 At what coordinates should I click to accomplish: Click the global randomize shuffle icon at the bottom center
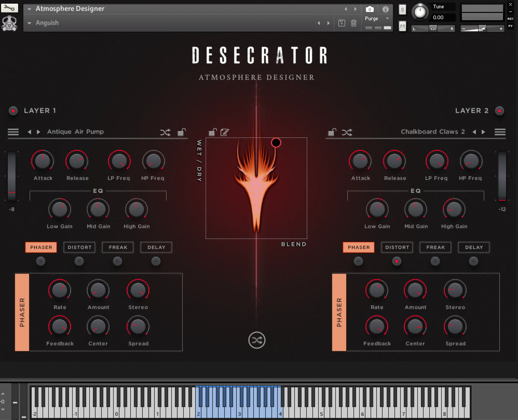(257, 340)
